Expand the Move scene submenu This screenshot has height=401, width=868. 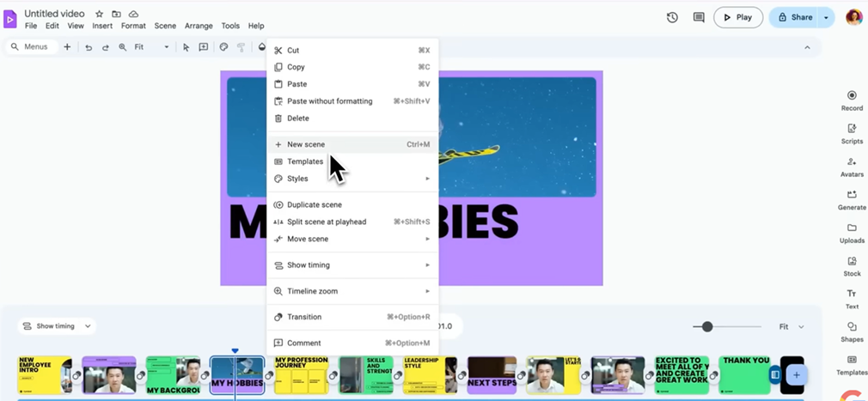[352, 239]
